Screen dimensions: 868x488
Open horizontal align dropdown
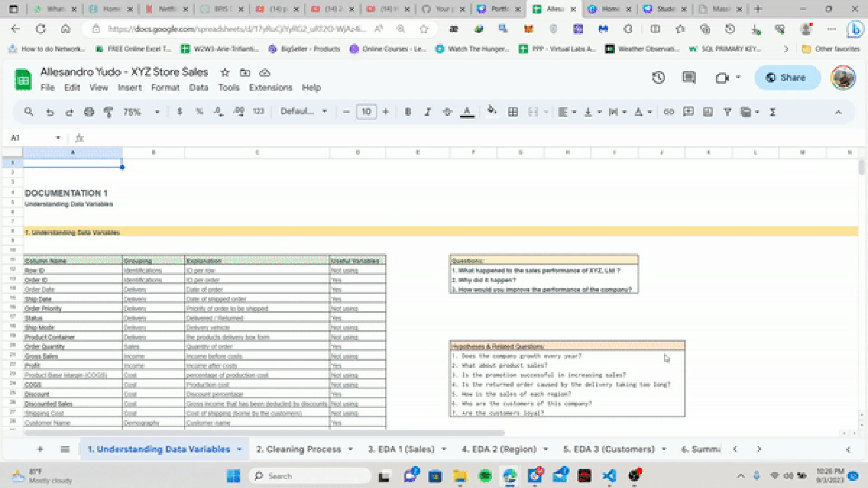pos(567,112)
